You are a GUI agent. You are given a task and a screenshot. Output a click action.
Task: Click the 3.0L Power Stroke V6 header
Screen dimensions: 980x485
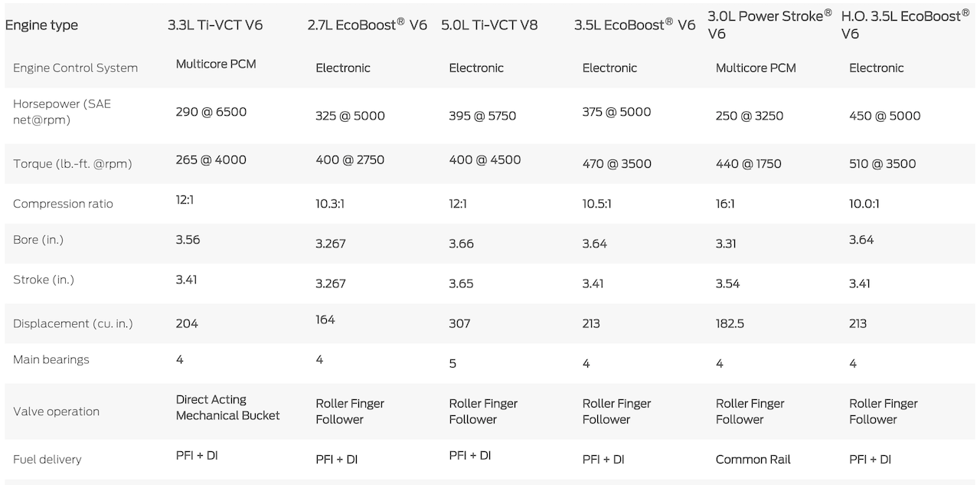769,24
